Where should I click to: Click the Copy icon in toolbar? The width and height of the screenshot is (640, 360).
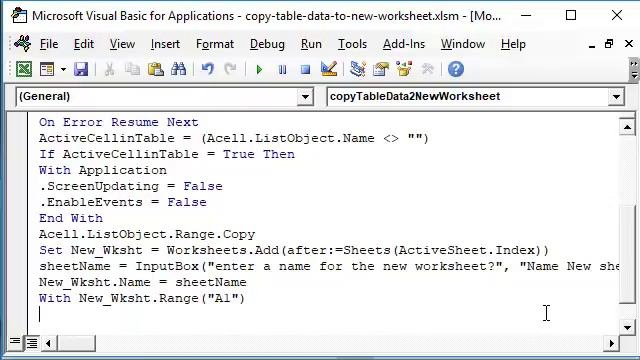click(x=132, y=69)
